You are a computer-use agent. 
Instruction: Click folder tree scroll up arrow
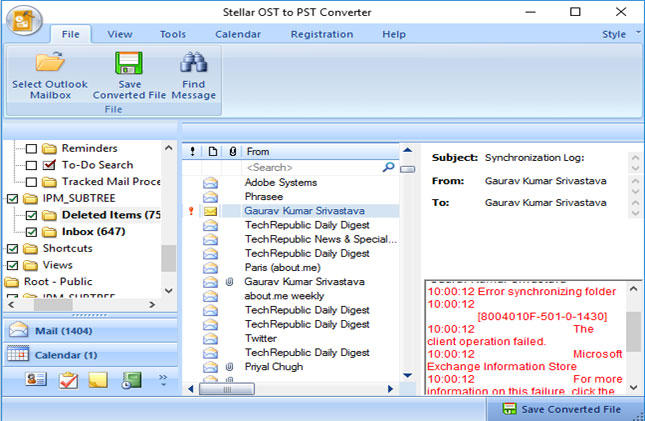coord(169,148)
